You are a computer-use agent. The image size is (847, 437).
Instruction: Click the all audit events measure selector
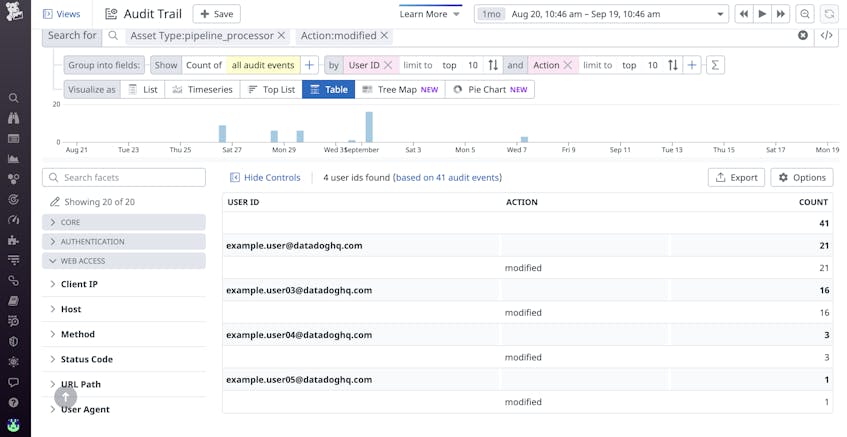263,65
